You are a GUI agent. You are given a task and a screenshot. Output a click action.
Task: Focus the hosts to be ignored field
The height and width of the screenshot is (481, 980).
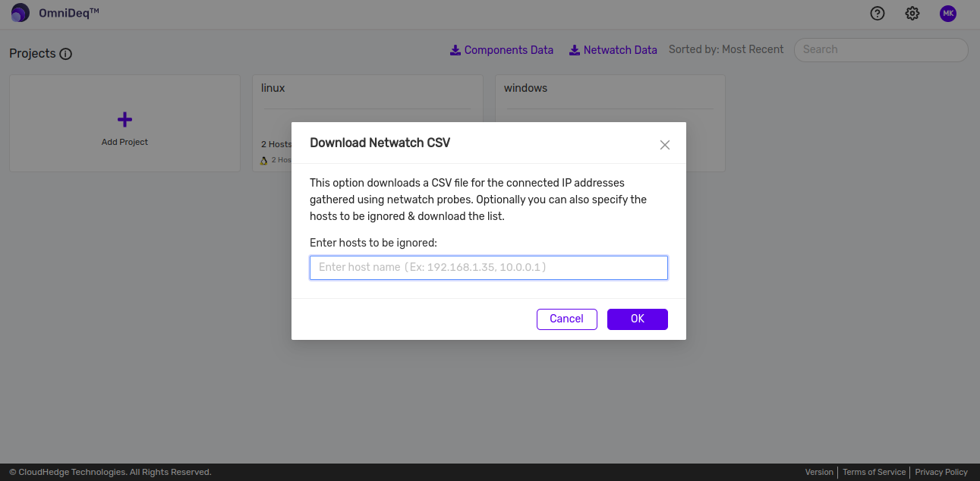point(489,267)
